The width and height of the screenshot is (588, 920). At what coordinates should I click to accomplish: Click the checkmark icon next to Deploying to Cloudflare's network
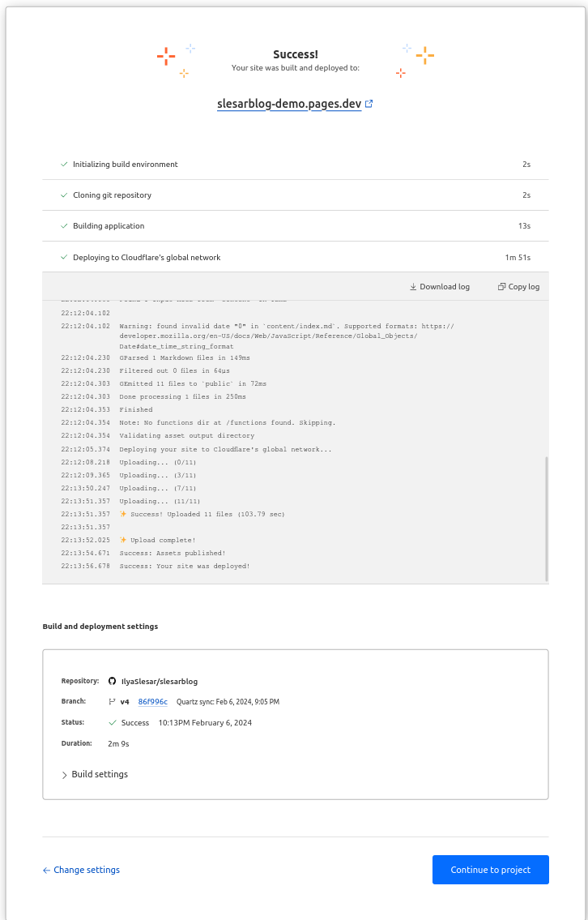tap(64, 257)
